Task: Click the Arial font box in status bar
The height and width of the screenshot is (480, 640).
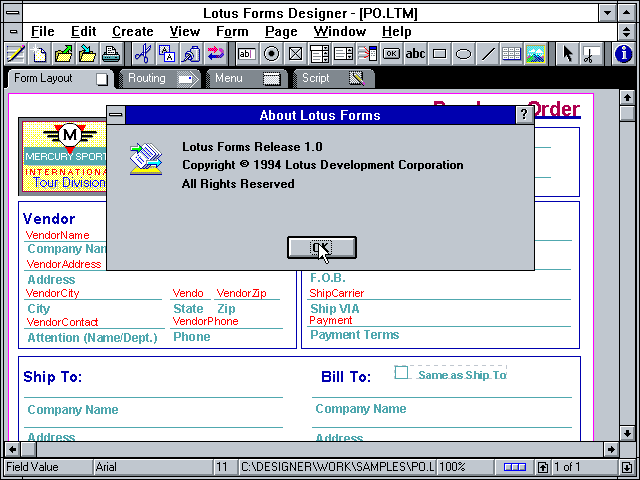Action: point(153,467)
